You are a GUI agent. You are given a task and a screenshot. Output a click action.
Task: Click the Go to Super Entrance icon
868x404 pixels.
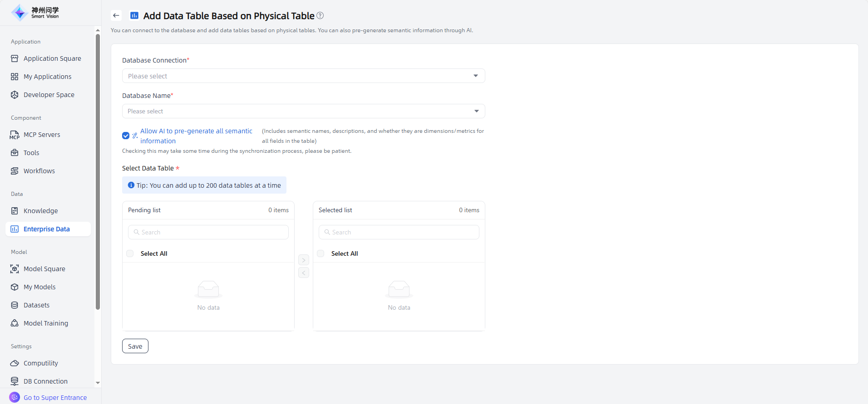[x=15, y=397]
